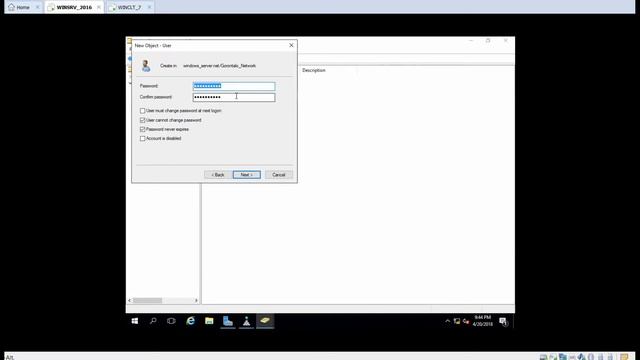The image size is (640, 360).
Task: Close the Home tab
Action: coord(38,7)
